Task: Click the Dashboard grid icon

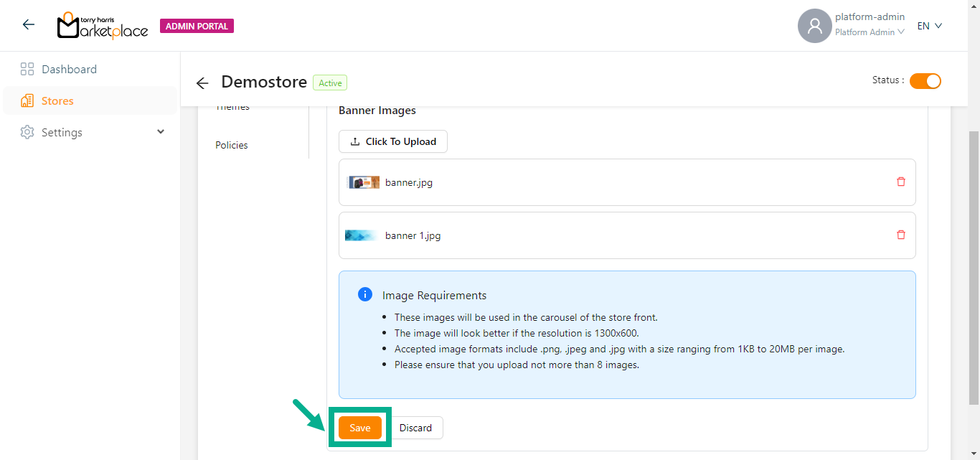Action: (x=27, y=70)
